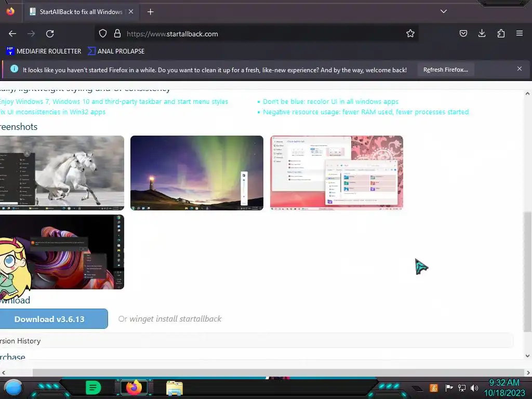Image resolution: width=532 pixels, height=399 pixels.
Task: Open the tracking protection shield icon
Action: 103,34
